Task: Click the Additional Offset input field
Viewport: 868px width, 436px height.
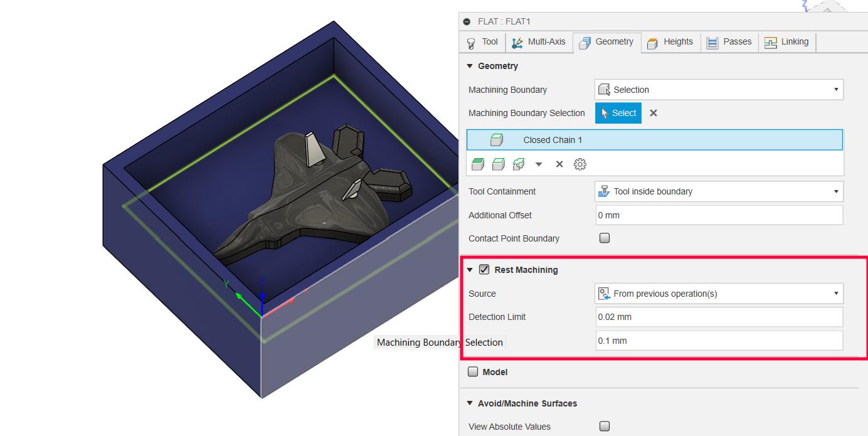Action: point(719,215)
